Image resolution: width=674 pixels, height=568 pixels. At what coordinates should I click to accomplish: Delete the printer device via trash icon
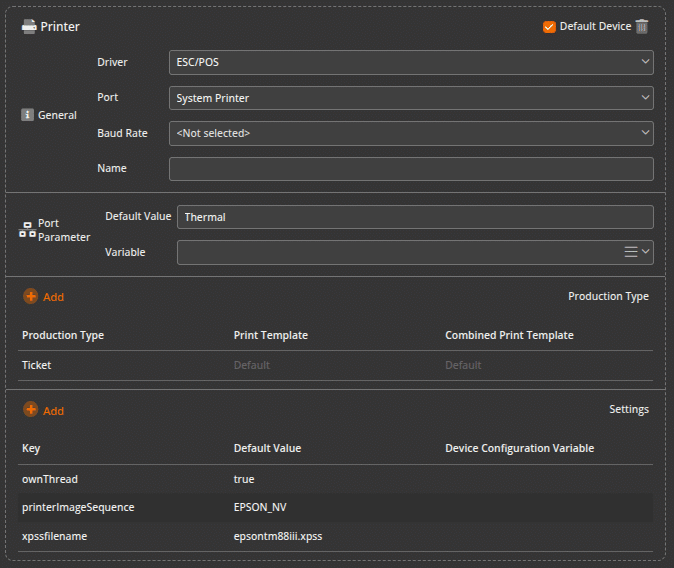coord(642,26)
